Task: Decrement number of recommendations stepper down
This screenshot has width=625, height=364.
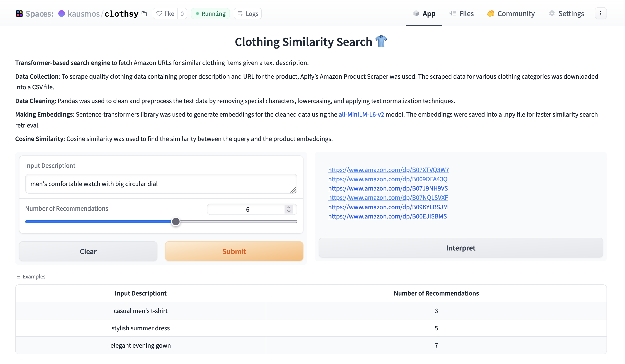Action: click(289, 211)
